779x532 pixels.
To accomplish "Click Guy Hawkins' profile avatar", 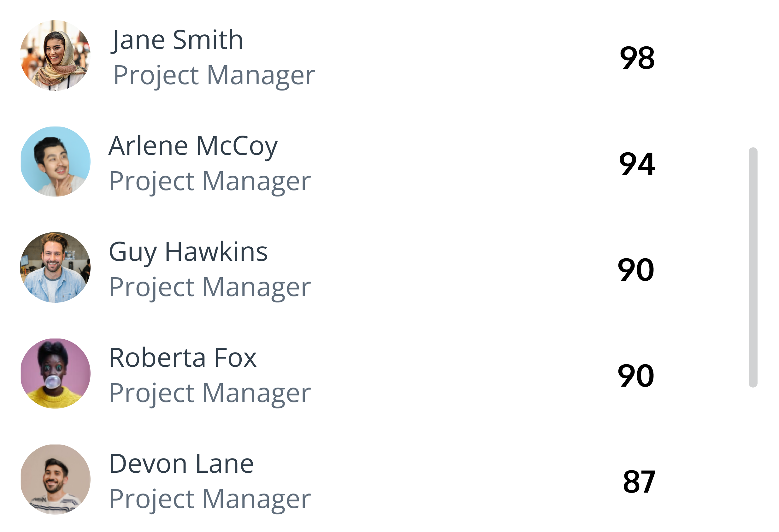I will click(55, 267).
